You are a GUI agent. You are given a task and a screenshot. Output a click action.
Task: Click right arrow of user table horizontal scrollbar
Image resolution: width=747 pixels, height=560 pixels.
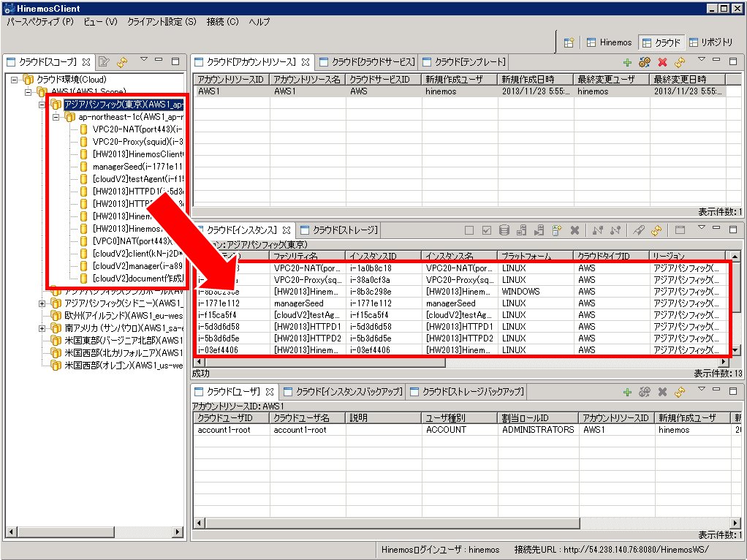pos(736,523)
